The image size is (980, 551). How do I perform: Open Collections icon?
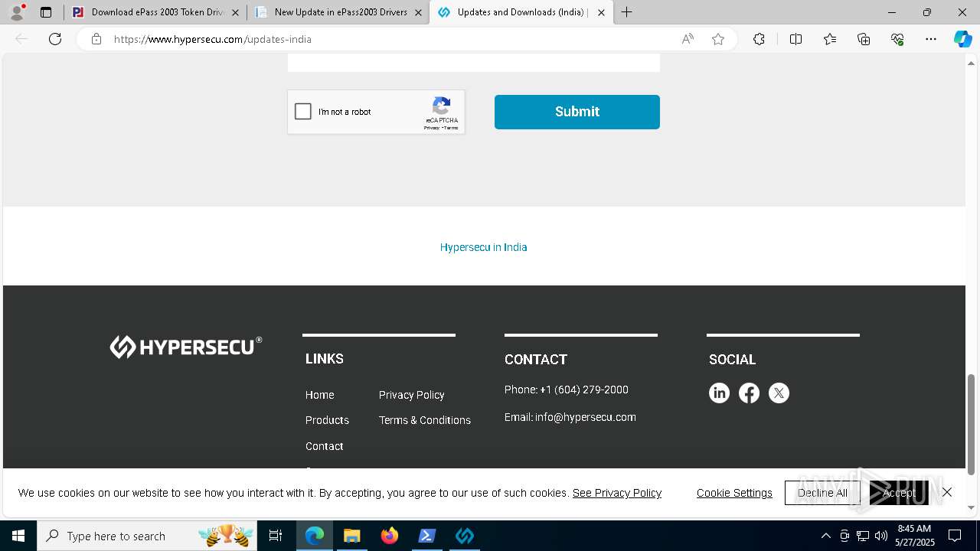coord(864,39)
